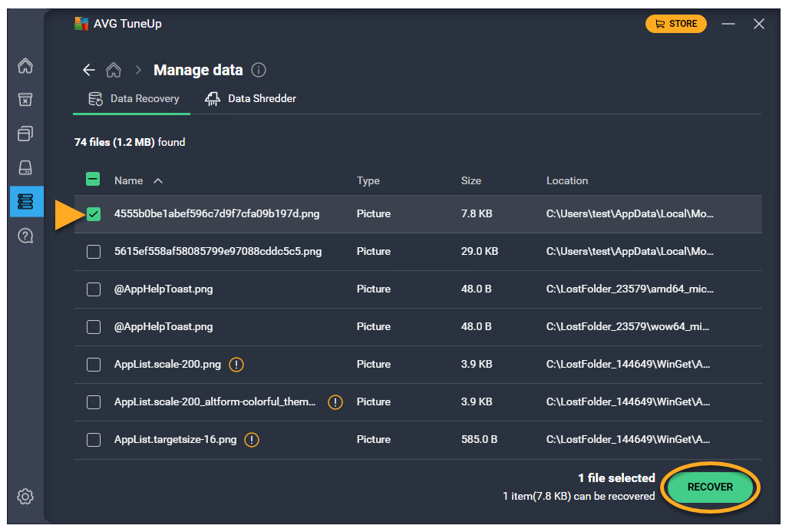
Task: Open the Home icon in left sidebar
Action: pyautogui.click(x=25, y=66)
